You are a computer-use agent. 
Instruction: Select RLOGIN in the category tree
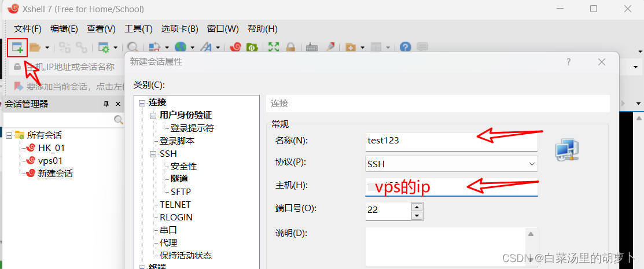[x=176, y=218]
